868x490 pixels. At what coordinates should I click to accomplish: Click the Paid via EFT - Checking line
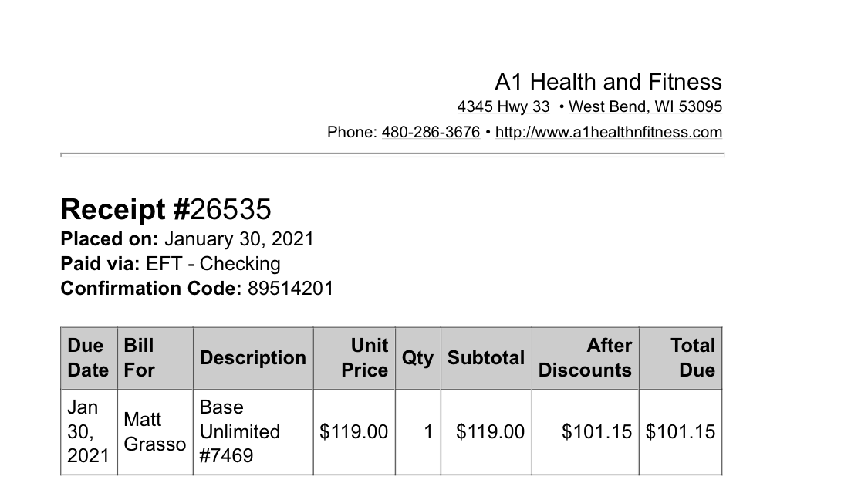171,264
